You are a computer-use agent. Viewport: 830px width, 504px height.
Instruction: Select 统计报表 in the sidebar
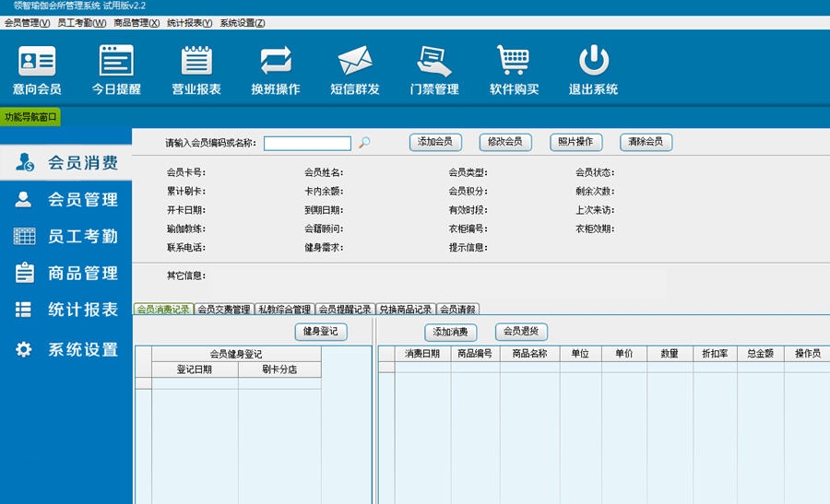(66, 310)
